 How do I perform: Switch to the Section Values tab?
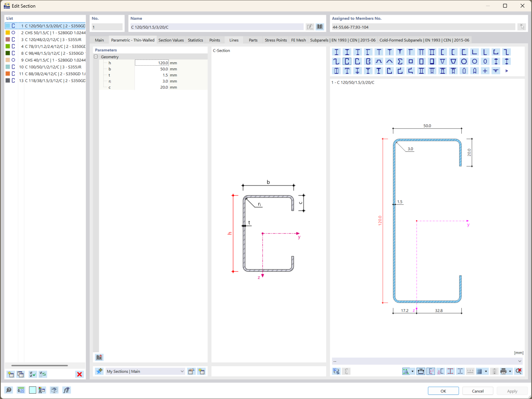(171, 40)
